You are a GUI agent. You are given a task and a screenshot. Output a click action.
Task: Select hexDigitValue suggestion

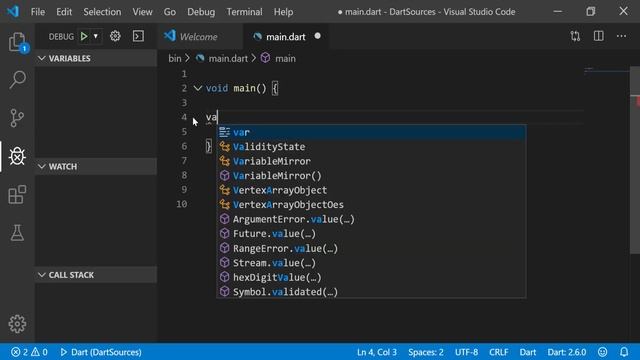click(371, 277)
